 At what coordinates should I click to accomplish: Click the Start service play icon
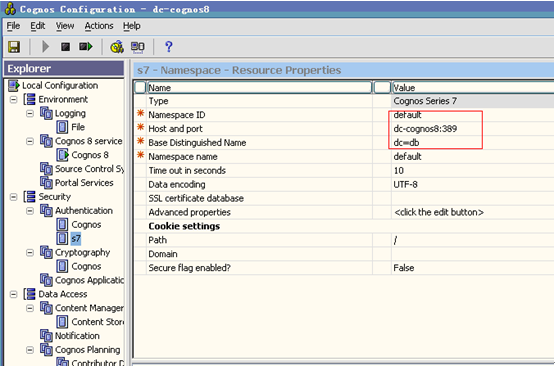[x=45, y=47]
